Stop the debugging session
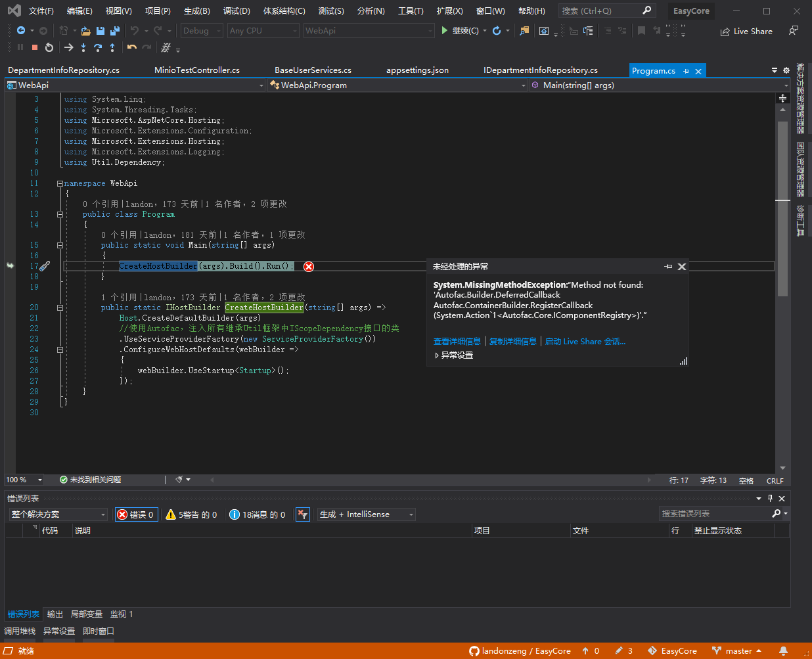The width and height of the screenshot is (812, 659). click(x=34, y=47)
